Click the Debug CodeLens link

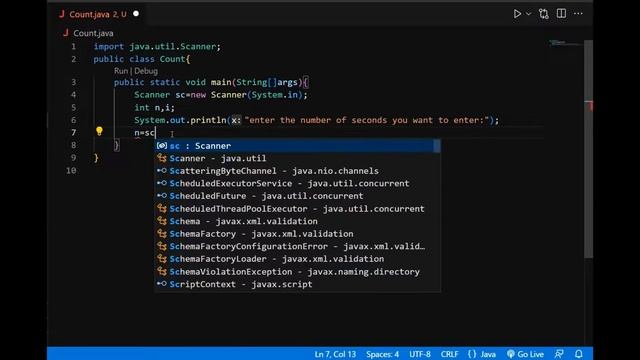click(146, 71)
